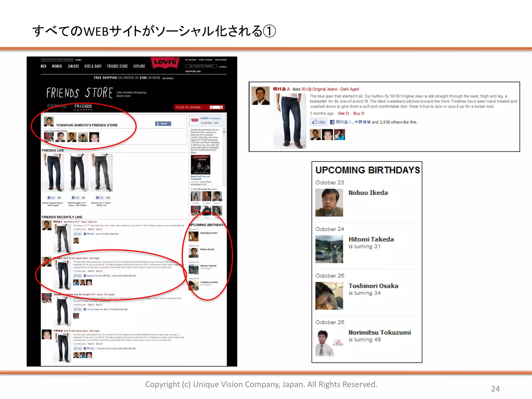The image size is (532, 399).
Task: Switch to the EVERYONE tab
Action: click(57, 106)
